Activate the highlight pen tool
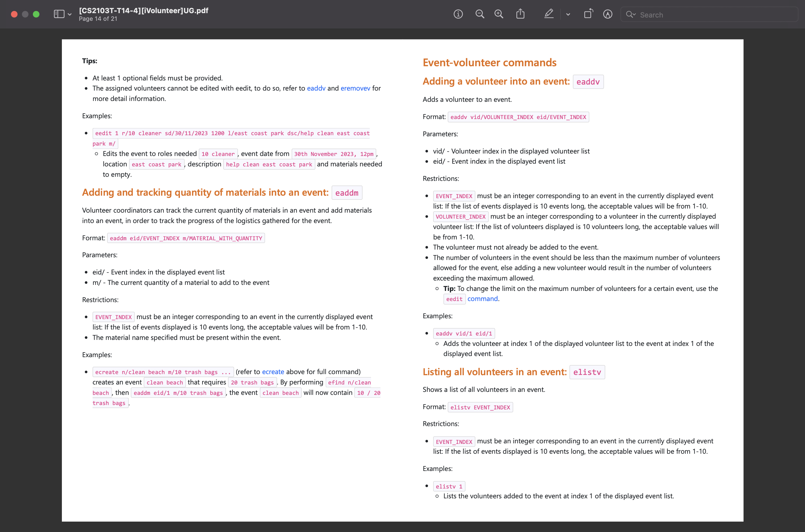The width and height of the screenshot is (805, 532). click(x=549, y=14)
